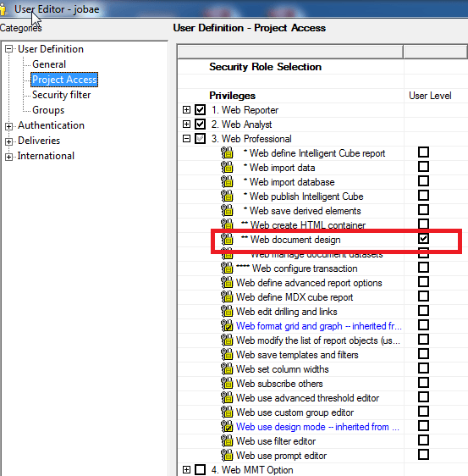Click privilege icon beside Web configure transaction
Viewport: 468px width, 476px height.
pos(227,268)
